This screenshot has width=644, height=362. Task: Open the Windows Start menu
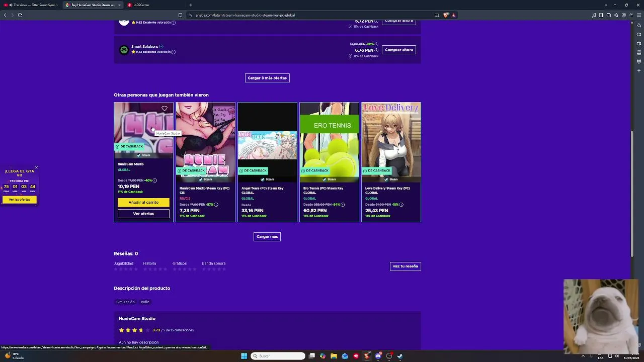pos(244,356)
